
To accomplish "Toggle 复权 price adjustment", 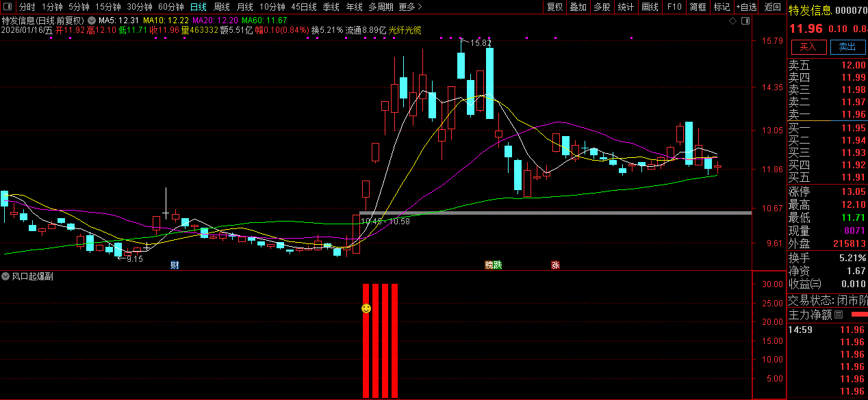I will coord(554,7).
